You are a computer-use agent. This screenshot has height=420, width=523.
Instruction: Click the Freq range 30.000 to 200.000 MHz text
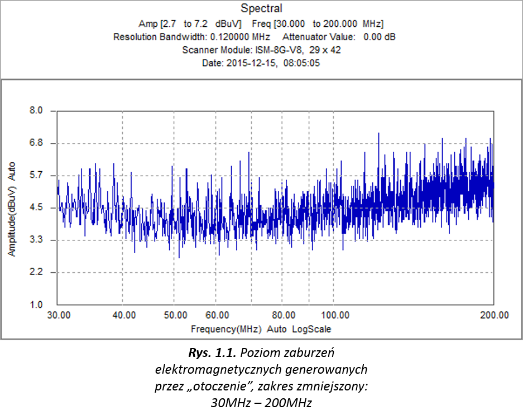pyautogui.click(x=318, y=23)
